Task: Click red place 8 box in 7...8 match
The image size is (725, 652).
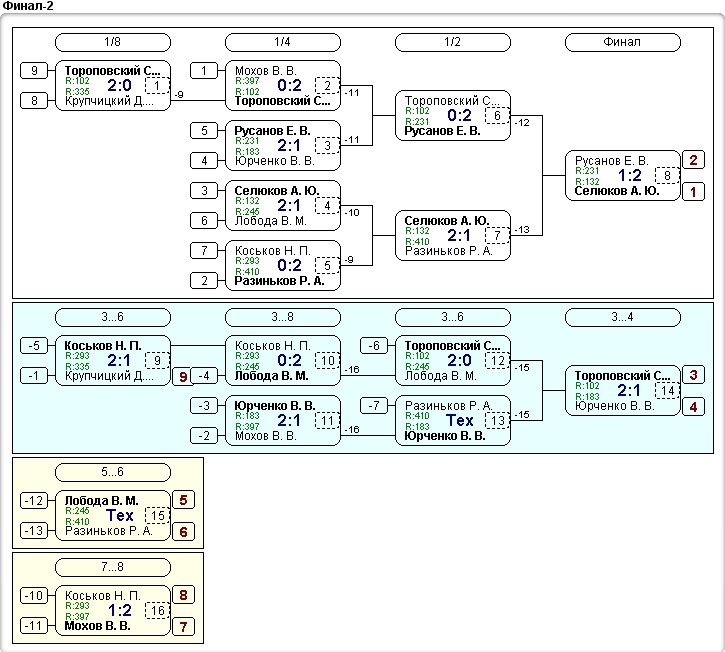Action: pos(183,595)
